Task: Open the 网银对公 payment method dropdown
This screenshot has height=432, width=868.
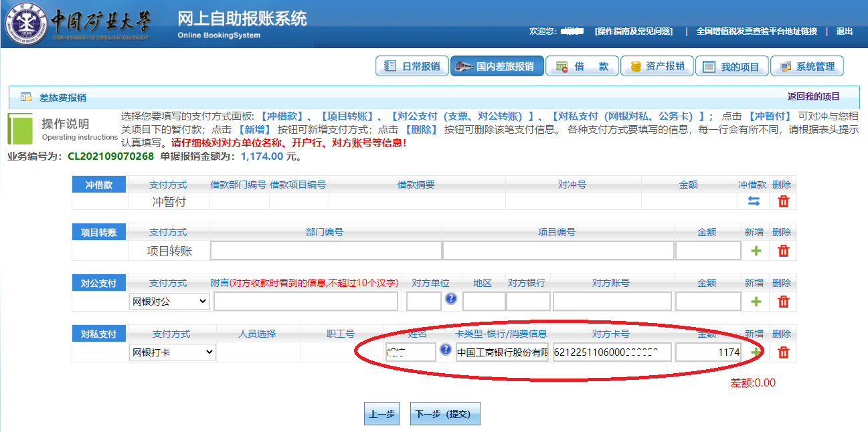Action: 169,302
